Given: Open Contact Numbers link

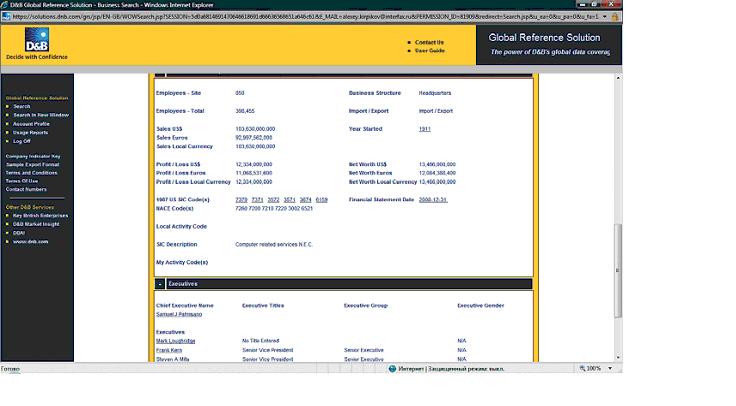Looking at the screenshot, I should pyautogui.click(x=26, y=190).
